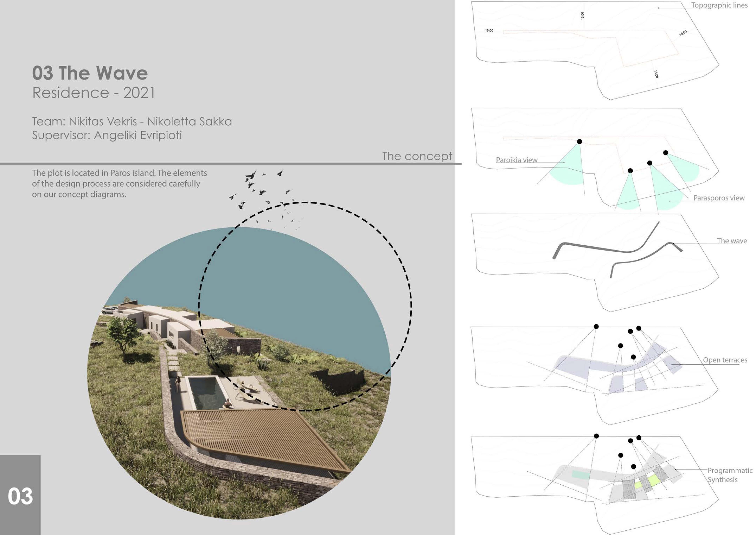Click 'Supervisor: Angeliki Evripioti' text

click(107, 135)
